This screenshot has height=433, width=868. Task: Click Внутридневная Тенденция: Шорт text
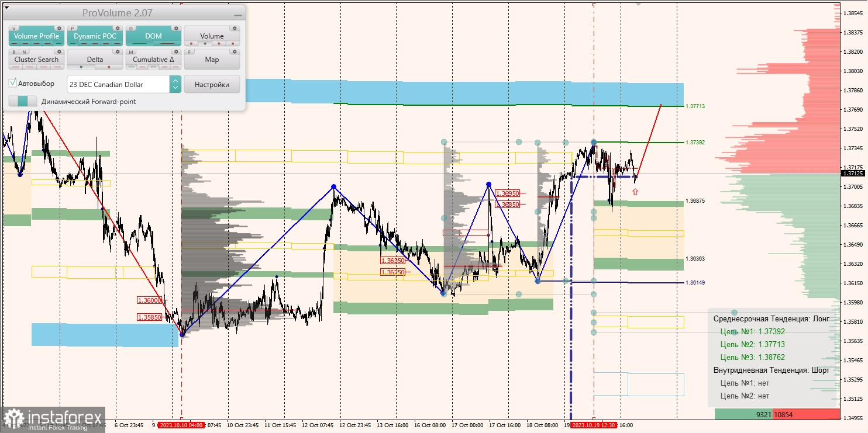coord(771,370)
